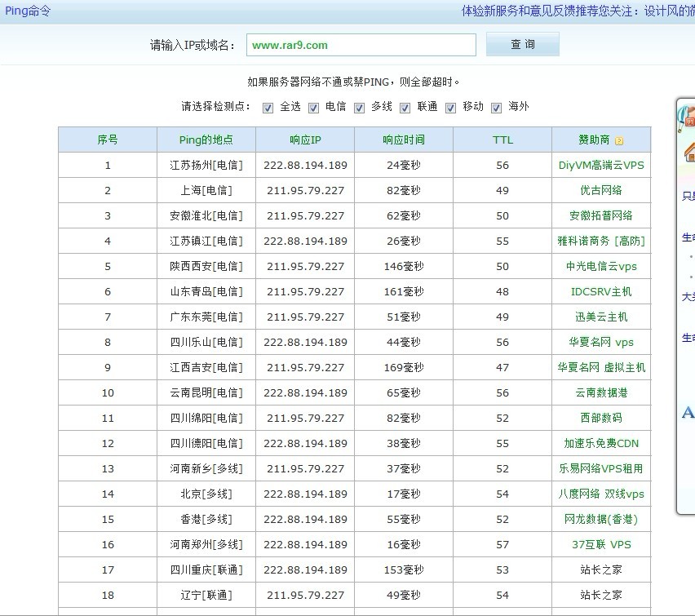Click the TTL value 57 cell
The image size is (695, 616).
(502, 544)
